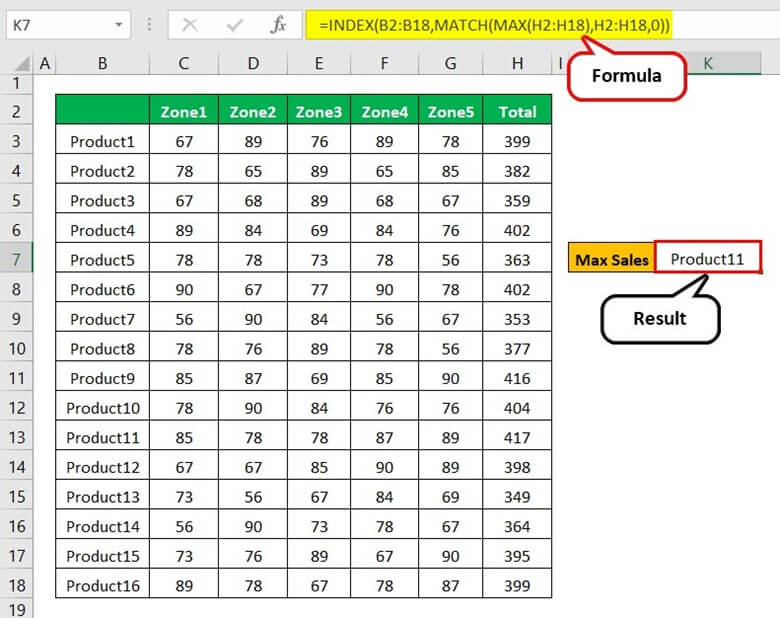Click the total 417 cell
The width and height of the screenshot is (780, 618).
(517, 437)
